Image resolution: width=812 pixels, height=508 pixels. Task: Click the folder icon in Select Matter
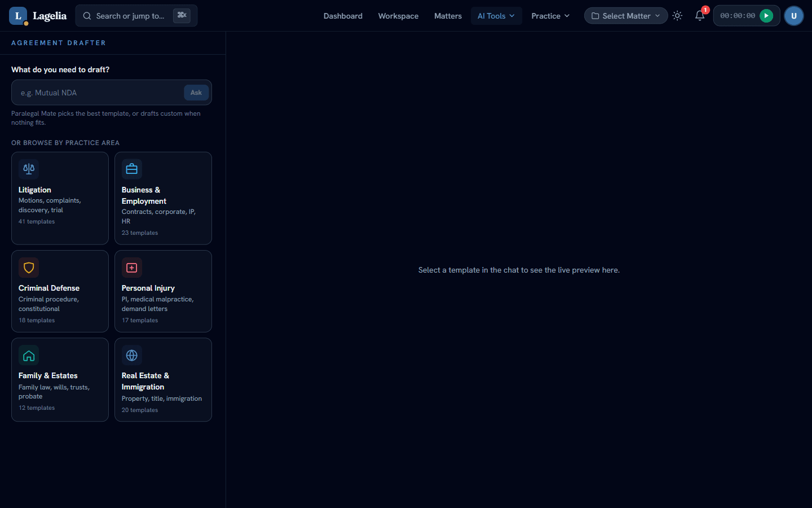[x=595, y=16]
